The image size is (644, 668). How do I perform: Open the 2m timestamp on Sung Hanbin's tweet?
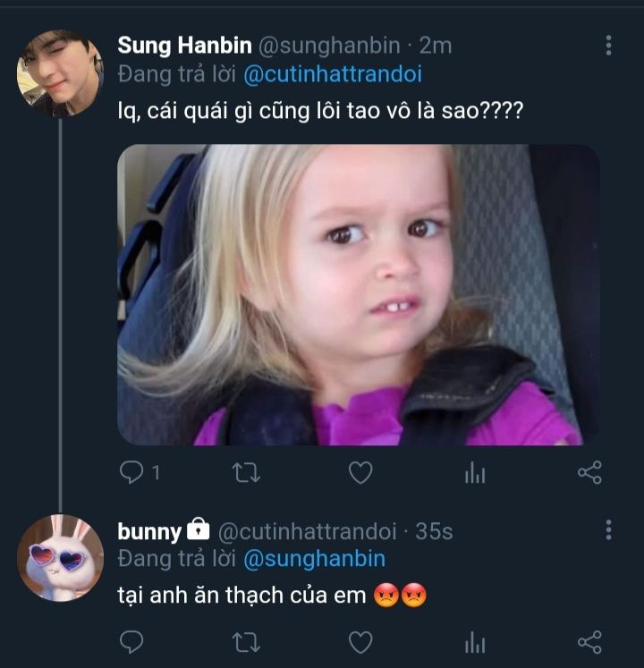click(436, 46)
